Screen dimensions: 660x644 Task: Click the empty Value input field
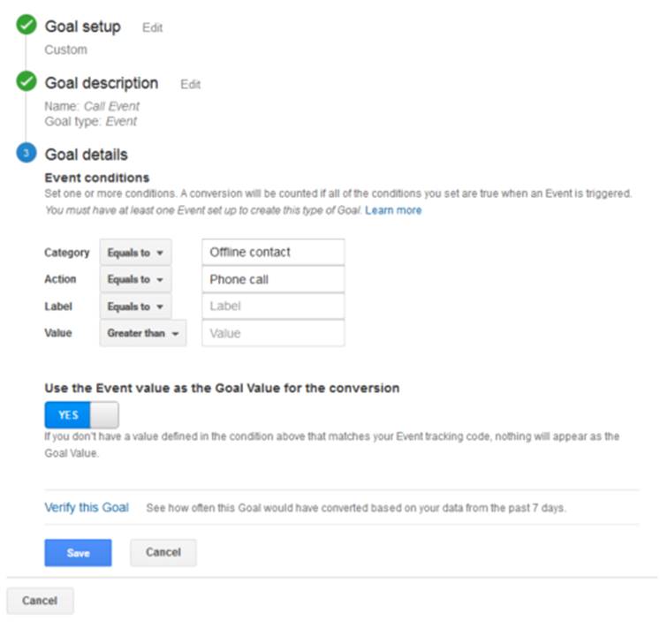(273, 333)
